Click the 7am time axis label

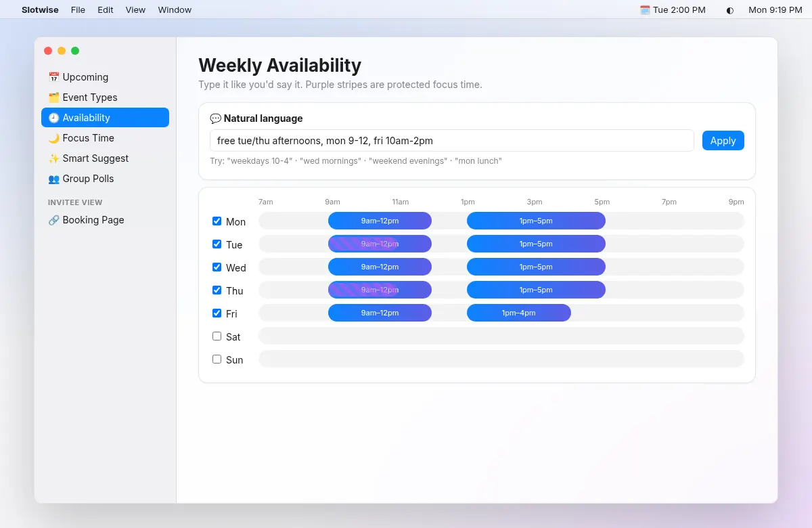click(266, 202)
